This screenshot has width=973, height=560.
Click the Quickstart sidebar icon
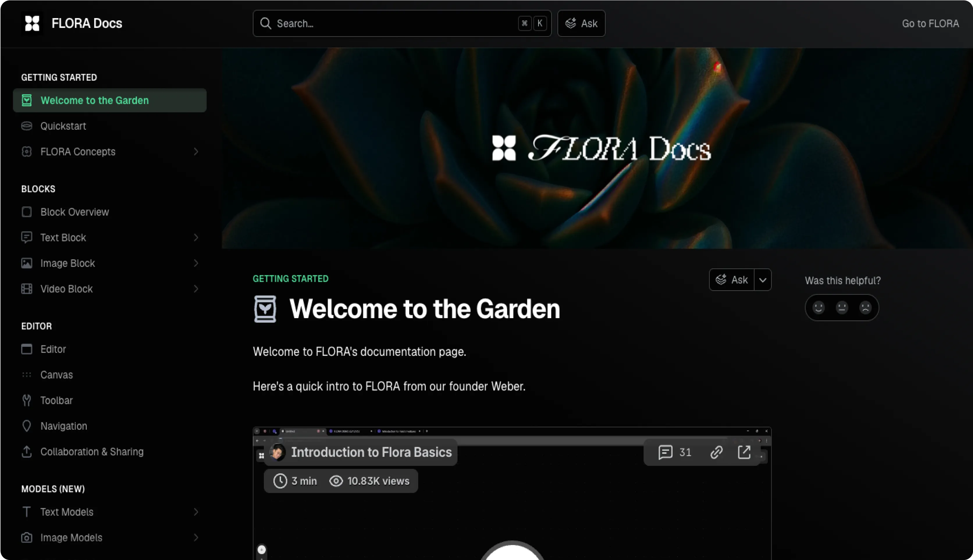[x=26, y=126]
